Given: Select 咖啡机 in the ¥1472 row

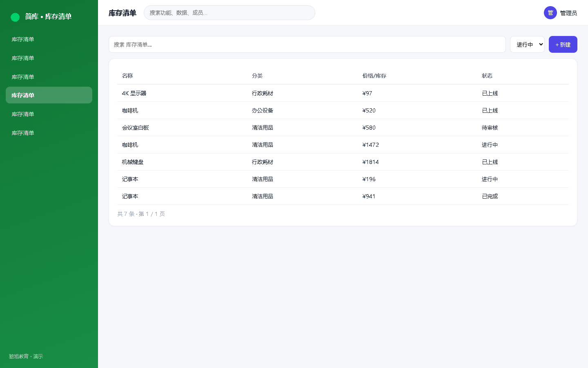Looking at the screenshot, I should pos(130,145).
